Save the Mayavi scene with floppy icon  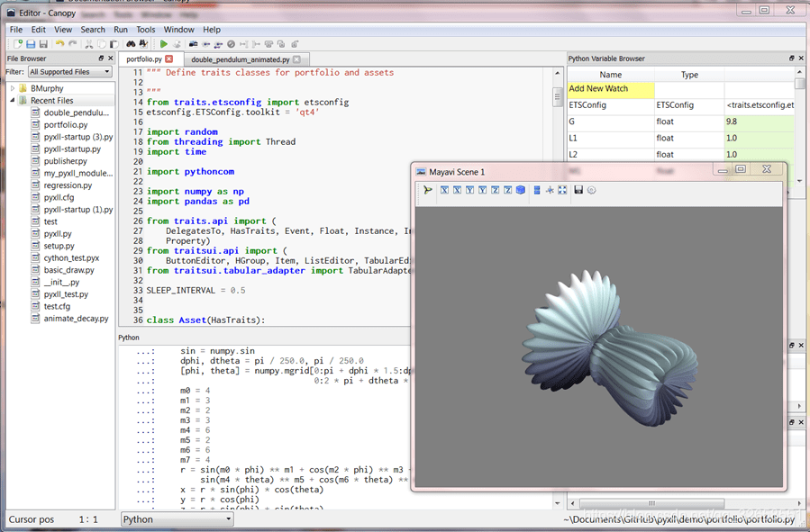[x=578, y=190]
